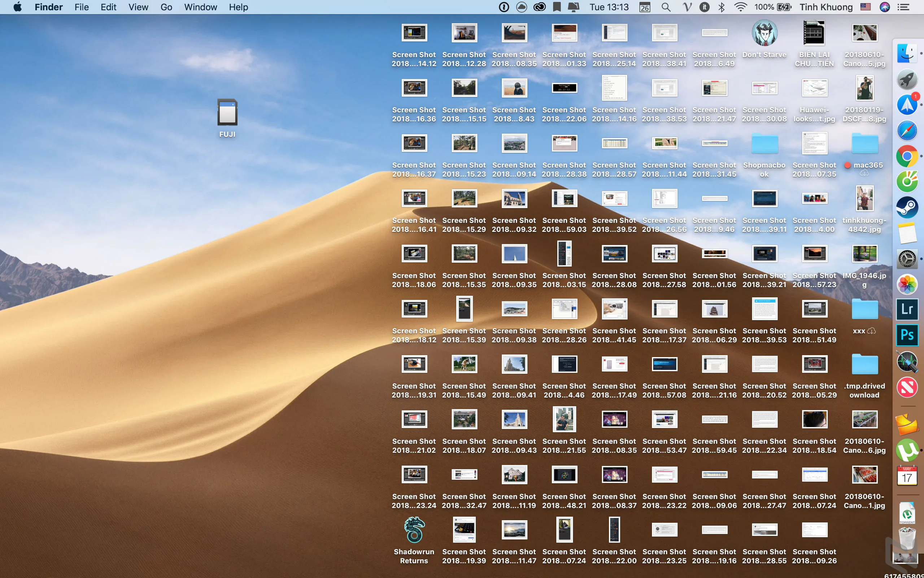Open the Apple menu
The width and height of the screenshot is (924, 578).
click(x=18, y=7)
